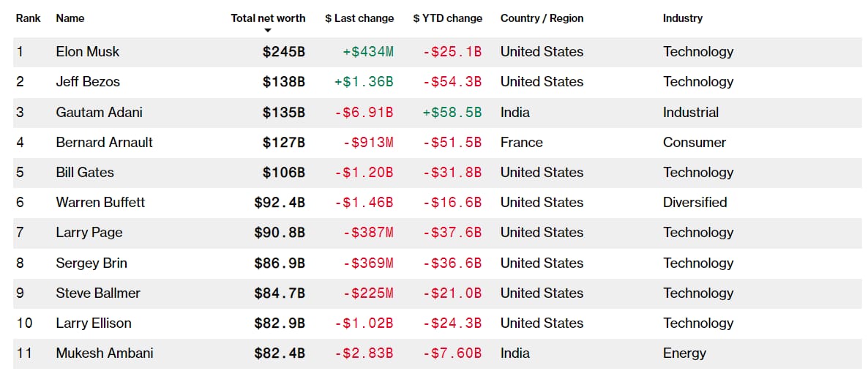Open Jeff Bezos profile link
Viewport: 868px width, 371px height.
coord(88,82)
